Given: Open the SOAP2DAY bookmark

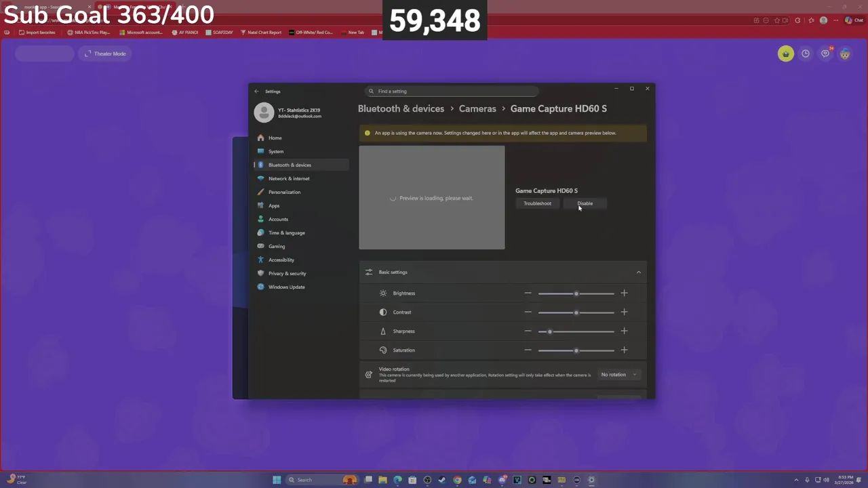Looking at the screenshot, I should [x=219, y=33].
